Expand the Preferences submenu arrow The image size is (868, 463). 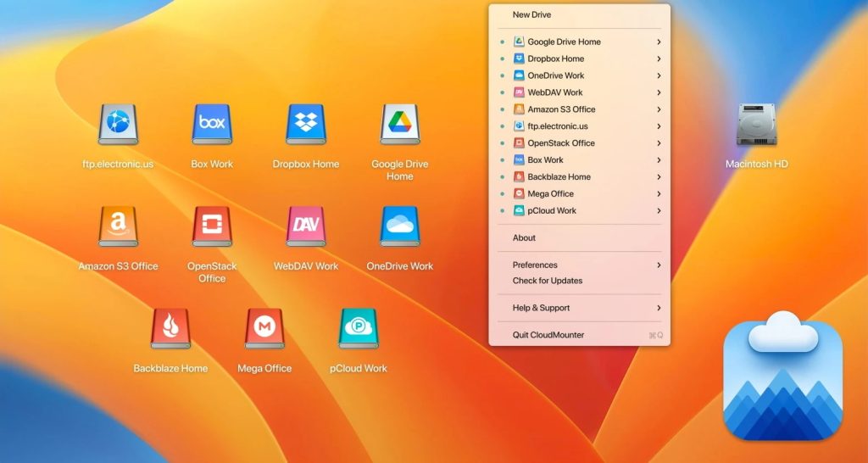pyautogui.click(x=659, y=265)
